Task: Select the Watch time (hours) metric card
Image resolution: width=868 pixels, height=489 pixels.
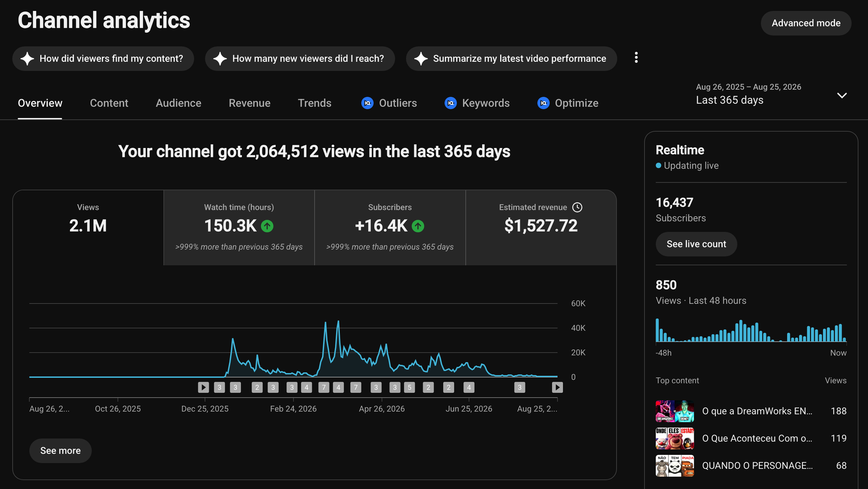Action: tap(239, 228)
